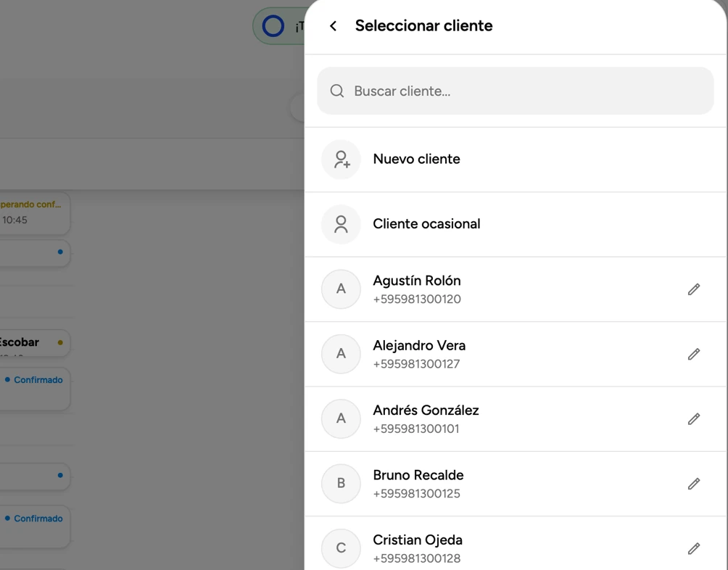Select client Cristian Ojeda
Image resolution: width=728 pixels, height=570 pixels.
(x=516, y=544)
